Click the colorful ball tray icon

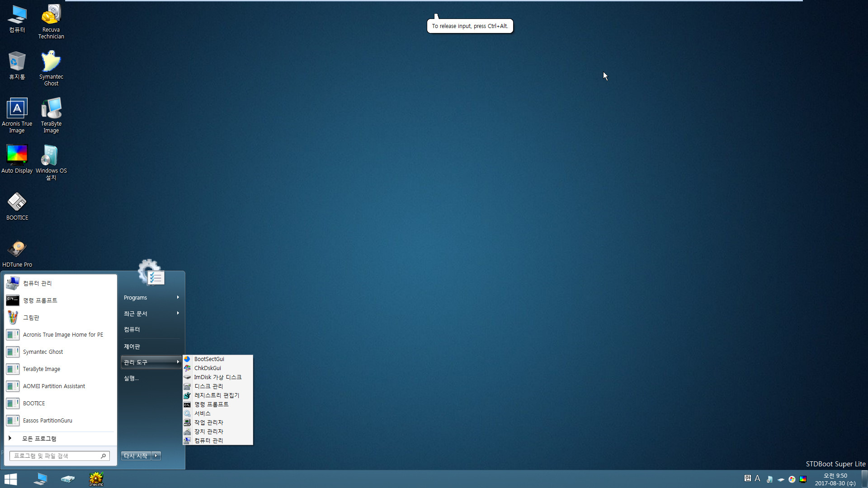tap(792, 479)
